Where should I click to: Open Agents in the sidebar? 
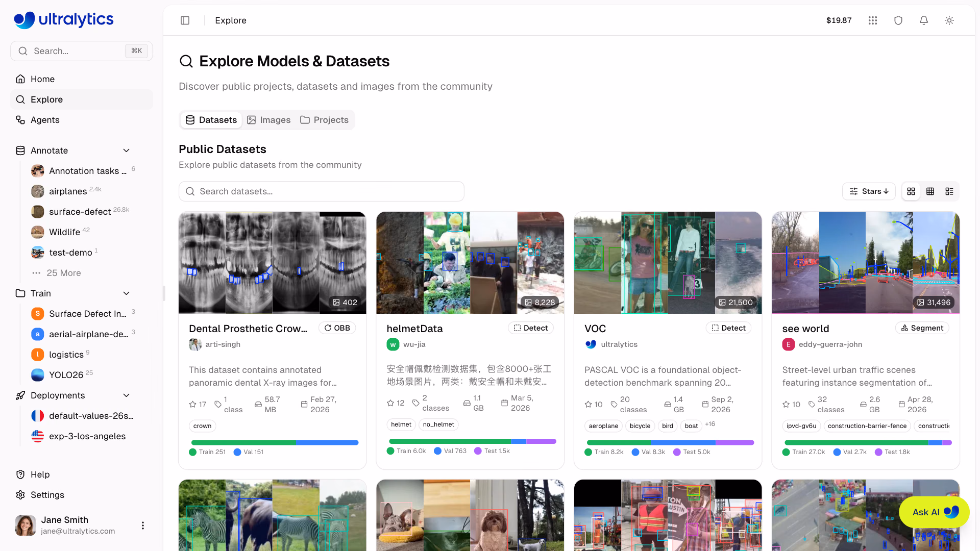coord(82,120)
